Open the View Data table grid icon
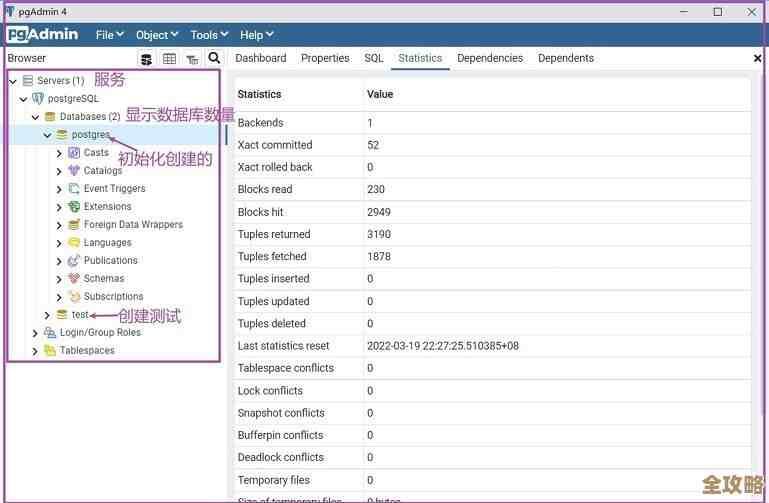 tap(169, 59)
